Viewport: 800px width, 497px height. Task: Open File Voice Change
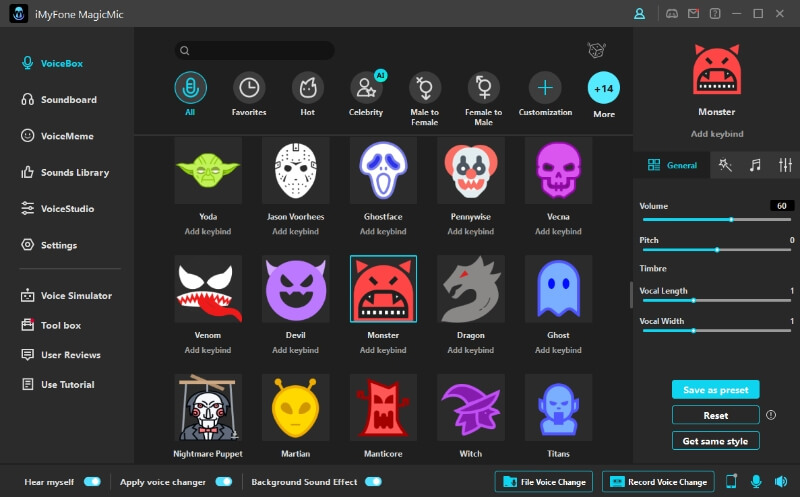[544, 482]
